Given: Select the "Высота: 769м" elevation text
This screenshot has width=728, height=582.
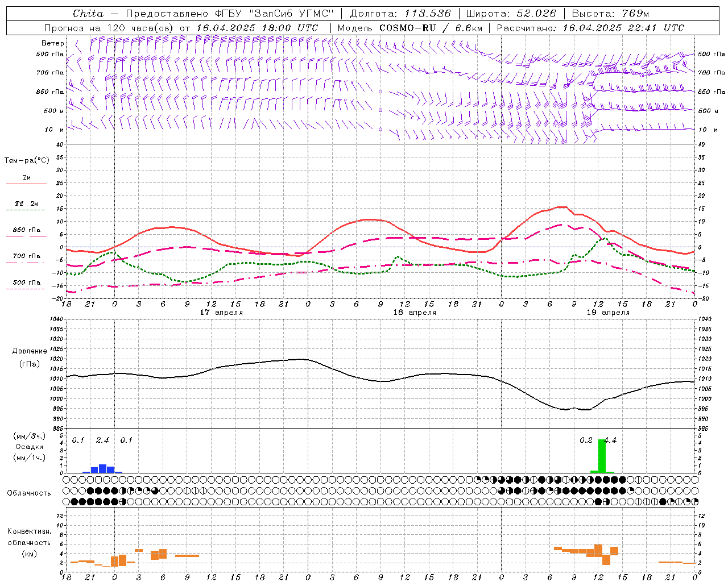Looking at the screenshot, I should [610, 14].
